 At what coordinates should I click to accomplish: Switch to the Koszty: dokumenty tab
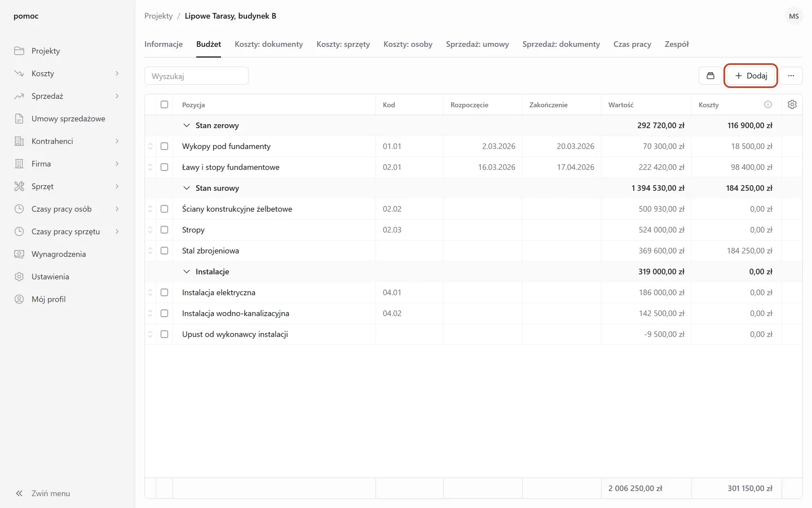pos(268,44)
